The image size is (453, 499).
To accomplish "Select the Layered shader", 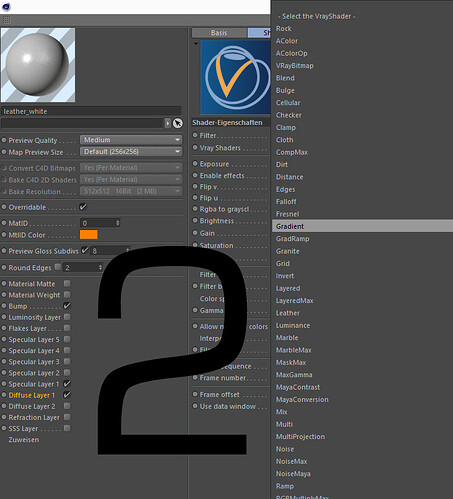I will click(x=288, y=288).
